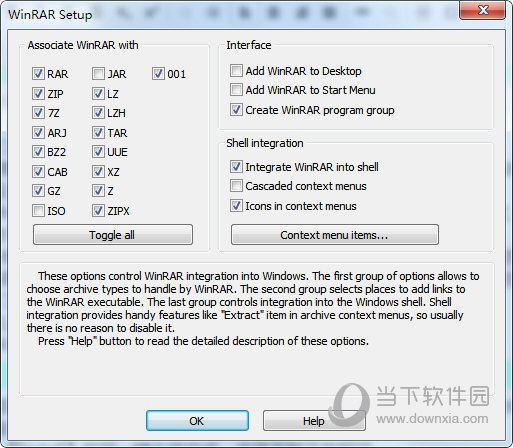The width and height of the screenshot is (513, 448).
Task: Open the Help button
Action: (x=314, y=421)
